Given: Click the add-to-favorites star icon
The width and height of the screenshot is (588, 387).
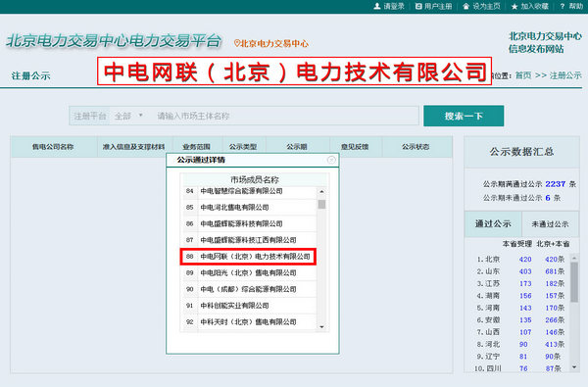Looking at the screenshot, I should pos(514,7).
